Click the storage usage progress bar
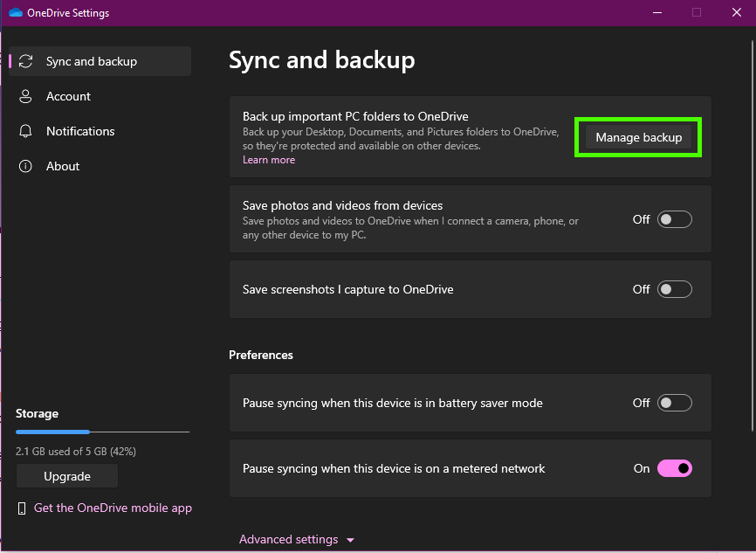This screenshot has width=756, height=553. (x=102, y=432)
